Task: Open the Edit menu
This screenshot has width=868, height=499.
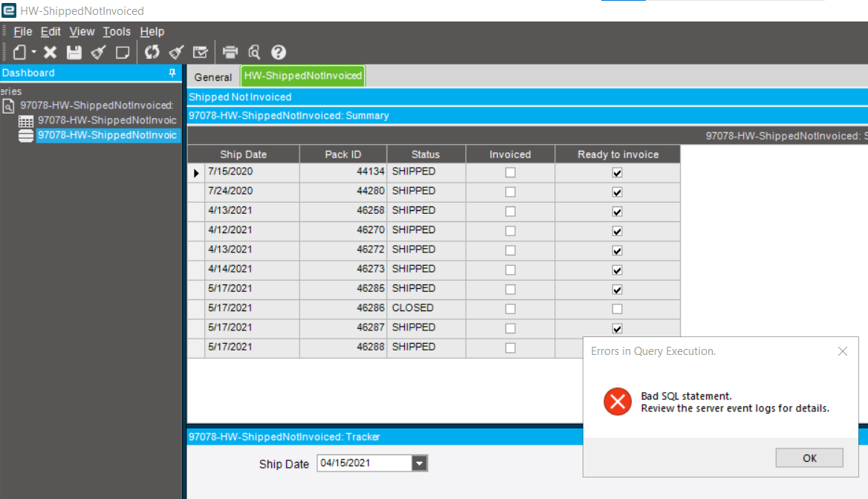Action: pos(51,31)
